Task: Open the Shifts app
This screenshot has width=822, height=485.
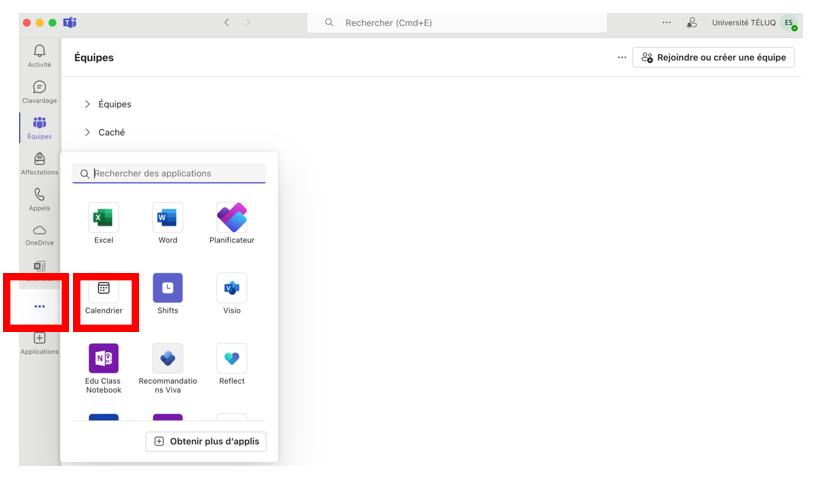Action: pos(167,289)
